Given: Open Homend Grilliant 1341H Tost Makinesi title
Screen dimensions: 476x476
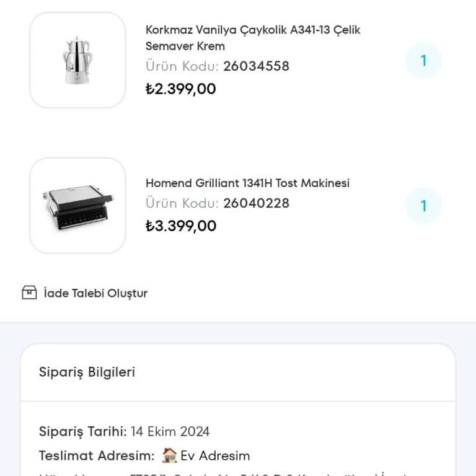Looking at the screenshot, I should point(247,183).
